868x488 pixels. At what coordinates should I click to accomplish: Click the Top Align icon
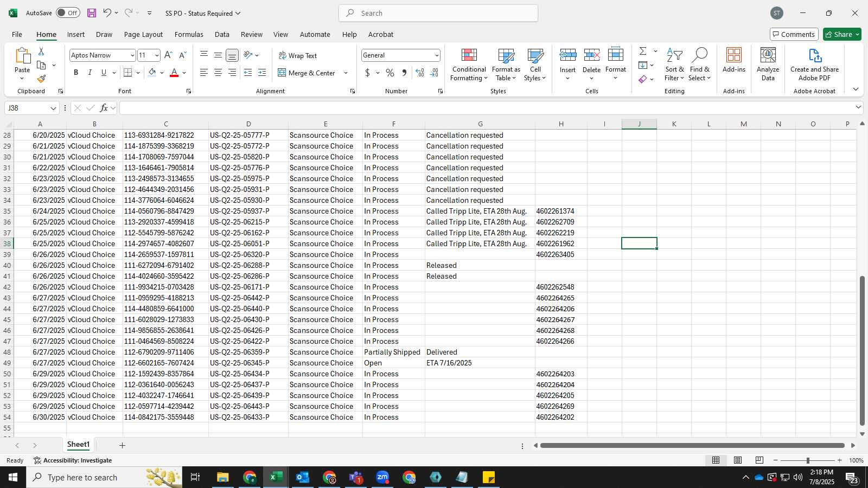click(x=204, y=55)
